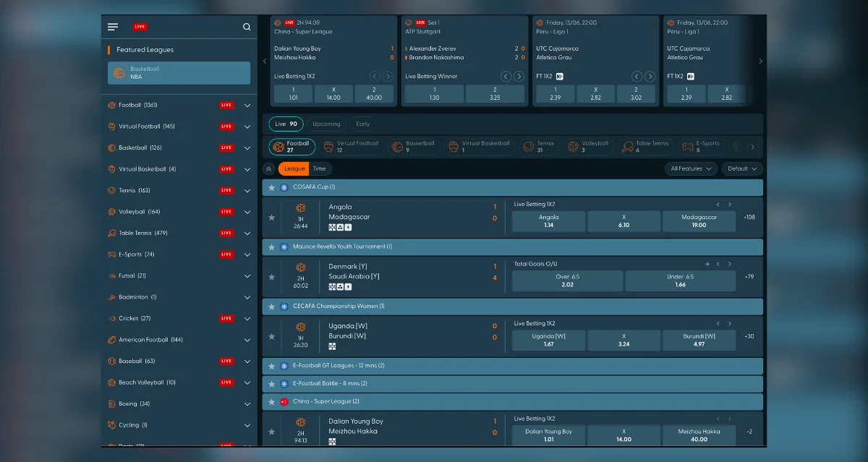The width and height of the screenshot is (868, 462).
Task: Click Angola 1.14 odds button
Action: click(549, 221)
